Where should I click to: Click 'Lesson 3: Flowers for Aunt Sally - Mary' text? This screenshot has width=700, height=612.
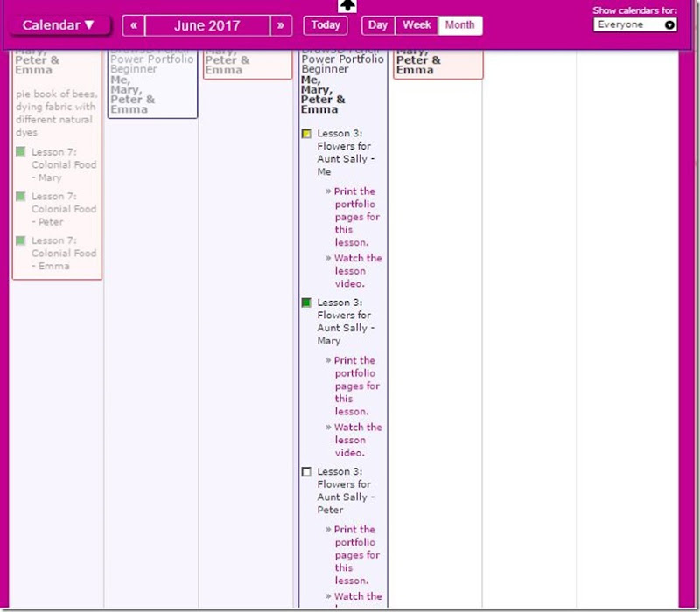pyautogui.click(x=346, y=322)
